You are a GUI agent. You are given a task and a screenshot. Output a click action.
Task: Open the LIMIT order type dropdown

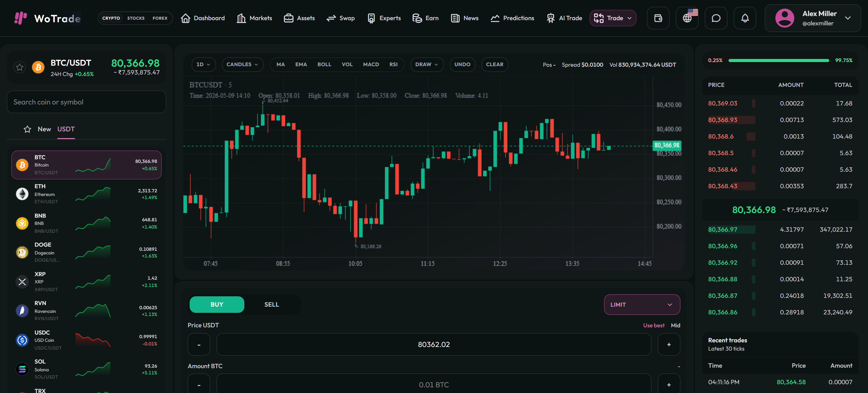point(642,305)
